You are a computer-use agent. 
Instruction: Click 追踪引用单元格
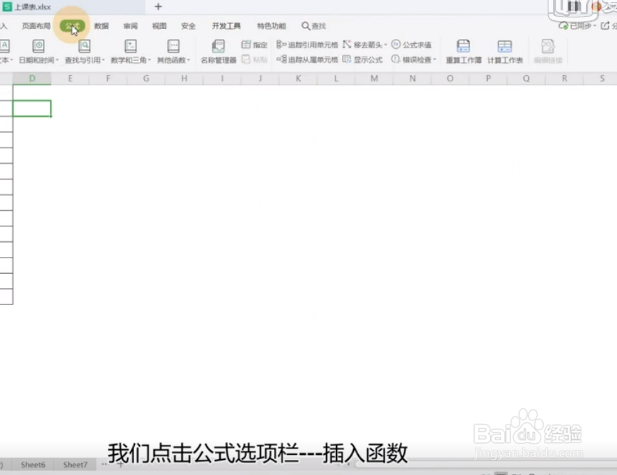tap(307, 44)
